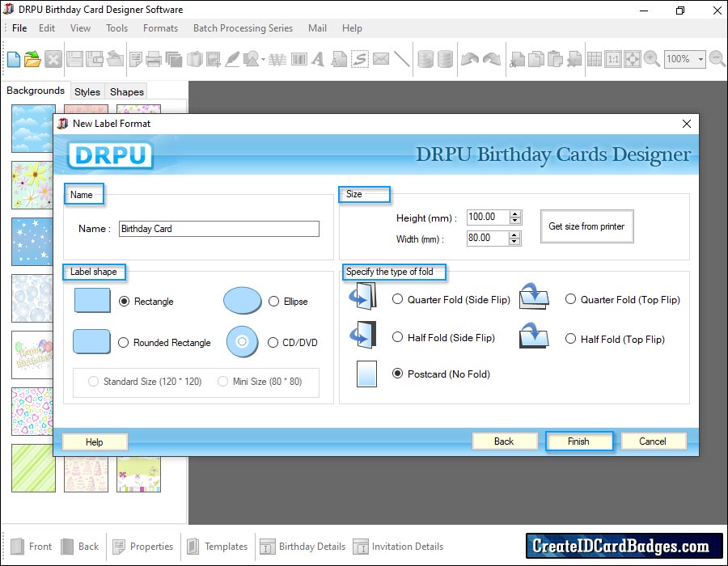Click the Finish button
Screen dimensions: 728x566
(x=579, y=441)
